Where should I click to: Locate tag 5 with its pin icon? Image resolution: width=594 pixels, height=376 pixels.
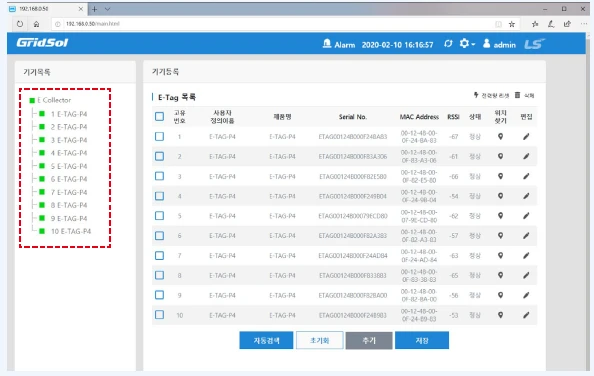[500, 215]
